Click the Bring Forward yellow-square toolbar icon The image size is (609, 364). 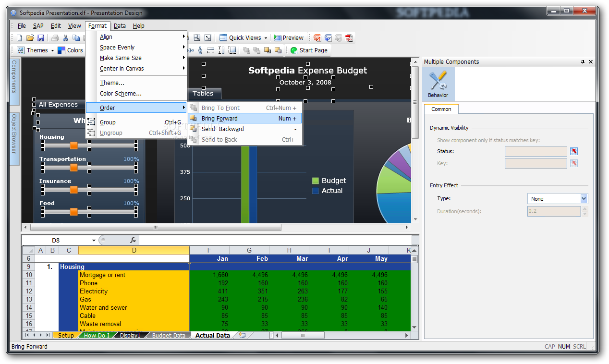(x=268, y=50)
